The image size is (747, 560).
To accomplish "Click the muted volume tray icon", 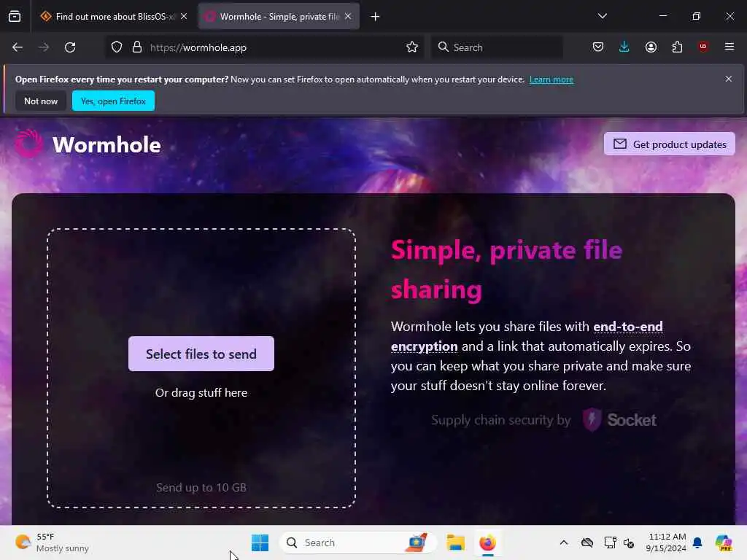I will tap(629, 543).
